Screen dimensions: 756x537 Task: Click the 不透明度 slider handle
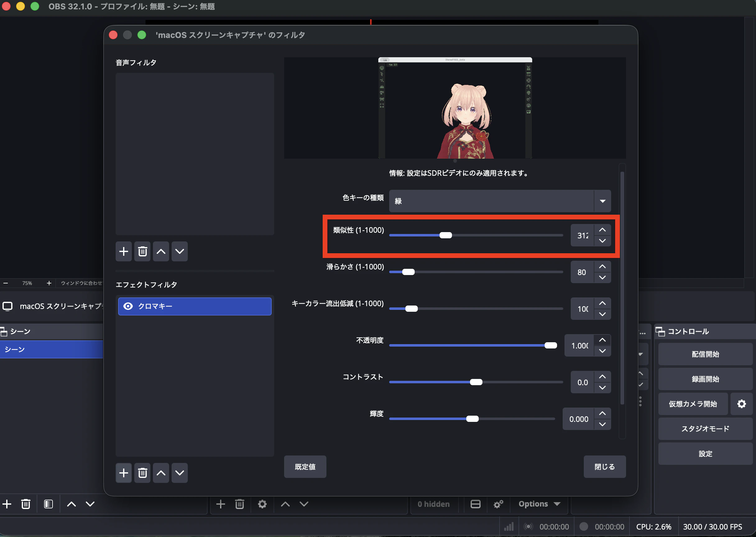point(551,346)
